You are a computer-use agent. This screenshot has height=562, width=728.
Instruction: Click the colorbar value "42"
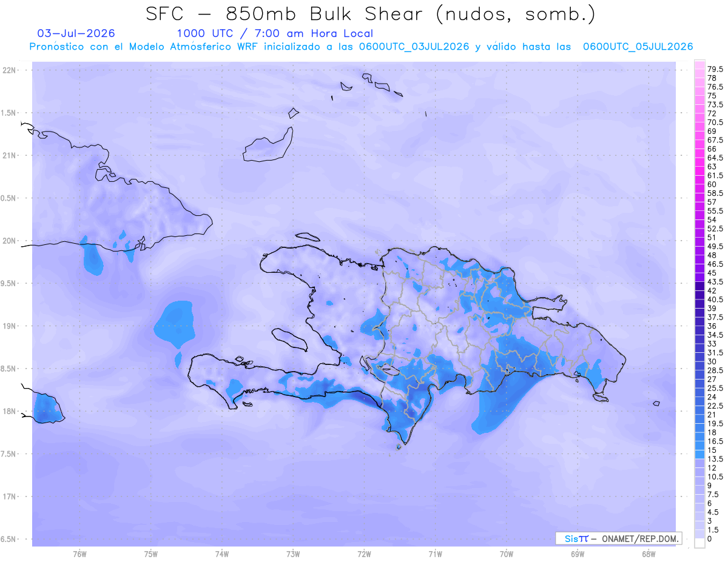pos(712,290)
